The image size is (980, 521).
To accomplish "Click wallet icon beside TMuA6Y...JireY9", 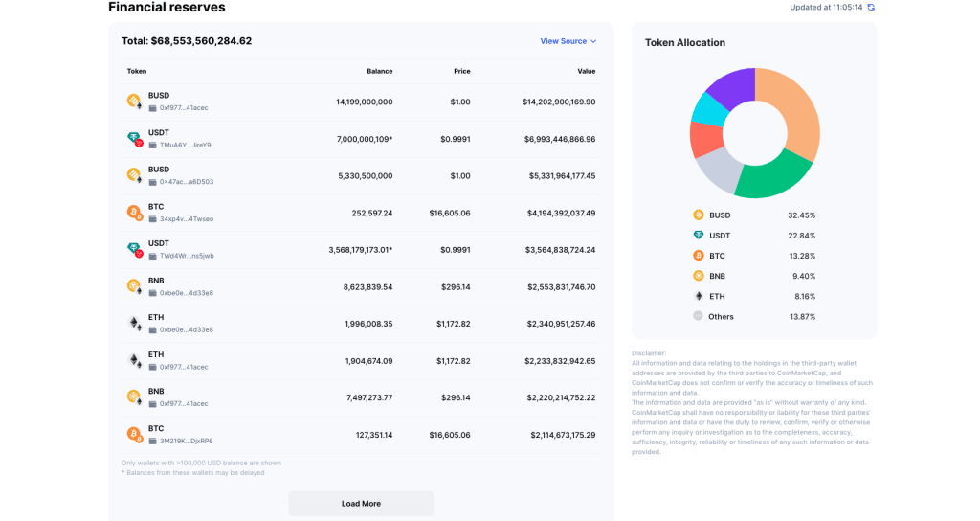I will (x=152, y=146).
